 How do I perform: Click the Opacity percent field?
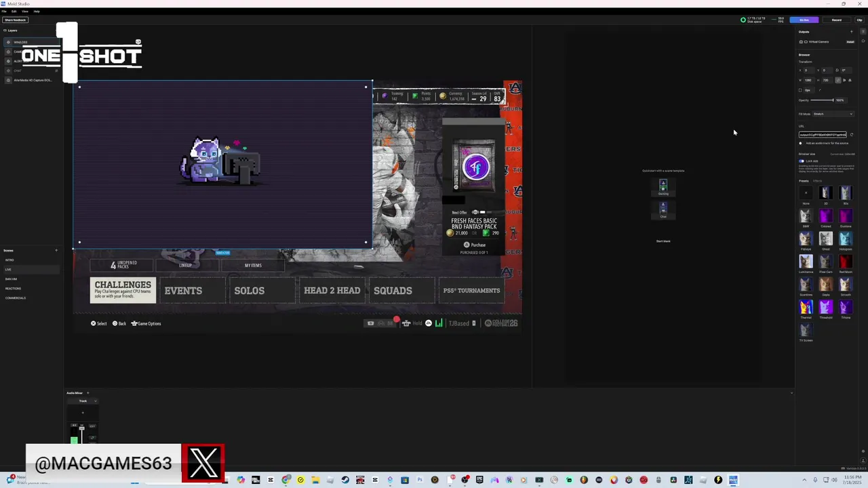[841, 100]
